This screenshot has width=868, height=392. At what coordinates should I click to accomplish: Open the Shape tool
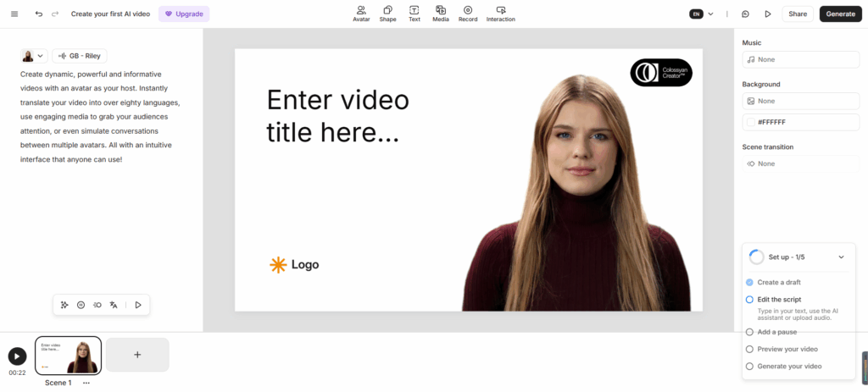tap(387, 14)
